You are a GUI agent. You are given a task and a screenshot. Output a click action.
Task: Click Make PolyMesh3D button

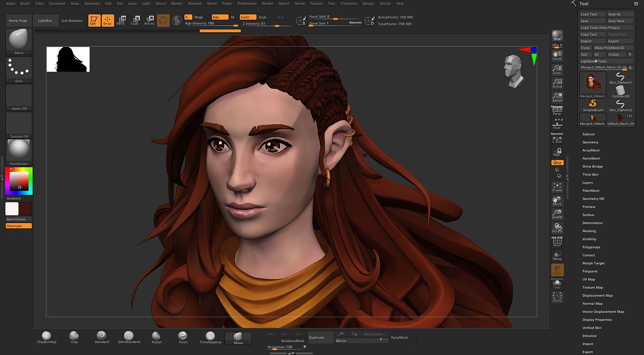(613, 48)
